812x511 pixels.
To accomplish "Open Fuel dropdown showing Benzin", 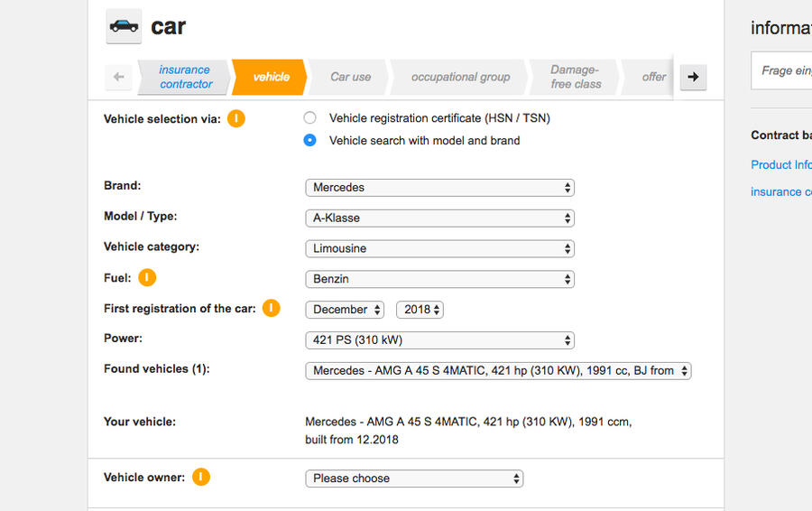I will point(439,279).
